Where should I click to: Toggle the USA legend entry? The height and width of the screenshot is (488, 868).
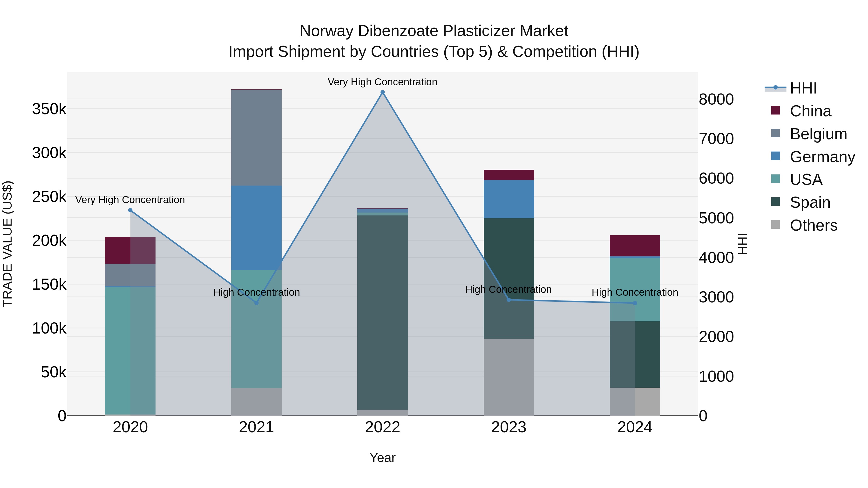pyautogui.click(x=797, y=179)
